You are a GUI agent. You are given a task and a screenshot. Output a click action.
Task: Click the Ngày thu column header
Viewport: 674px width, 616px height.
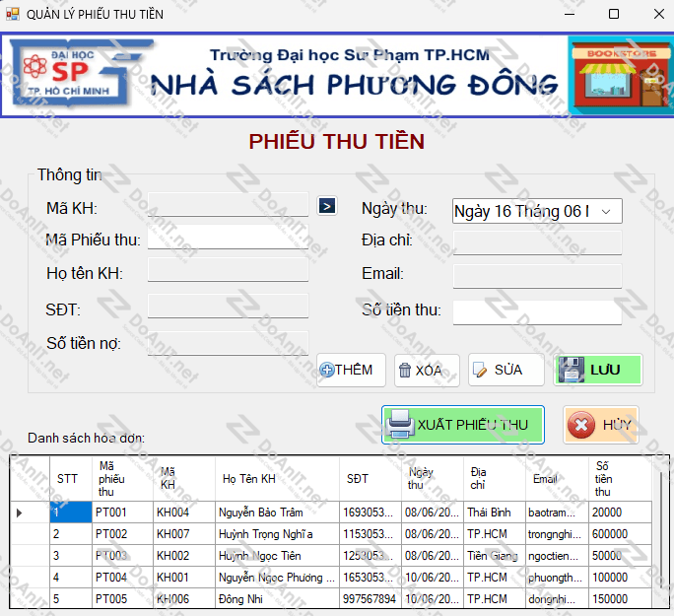click(x=433, y=478)
